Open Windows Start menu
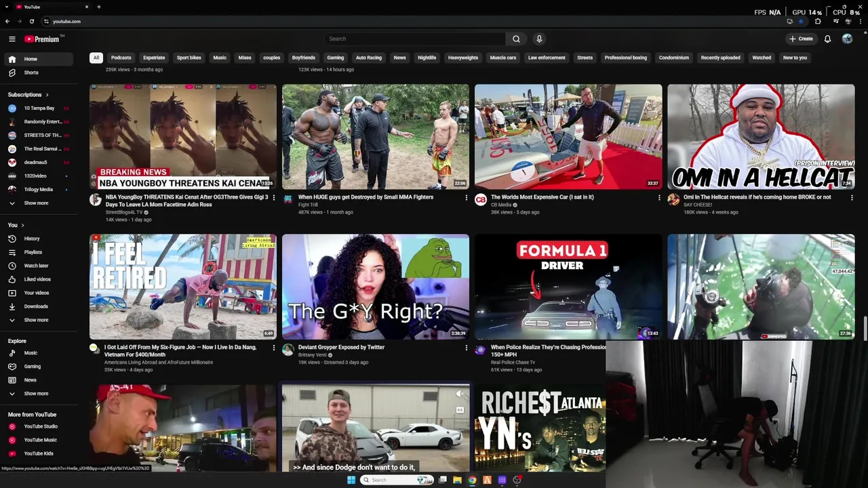 click(x=351, y=480)
